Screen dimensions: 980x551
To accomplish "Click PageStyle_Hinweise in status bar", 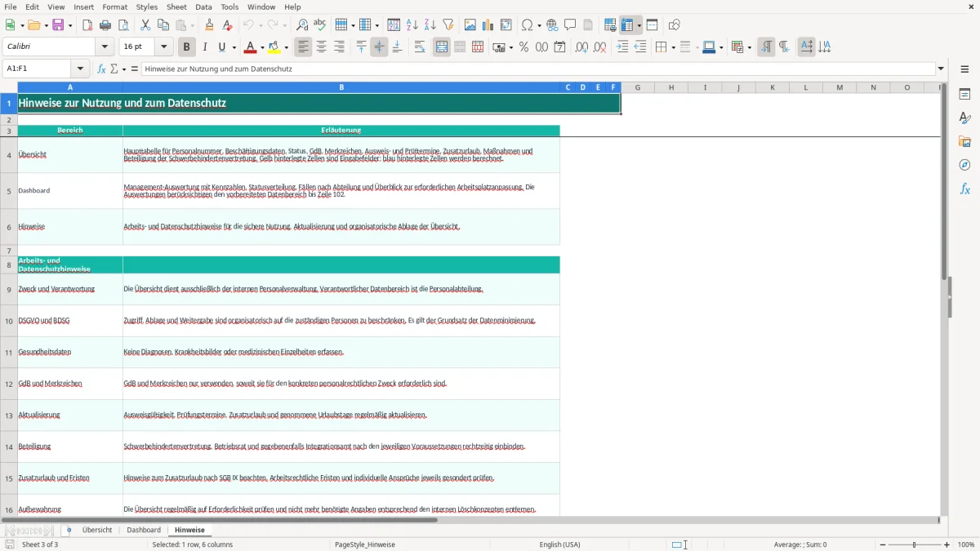I will 365,544.
